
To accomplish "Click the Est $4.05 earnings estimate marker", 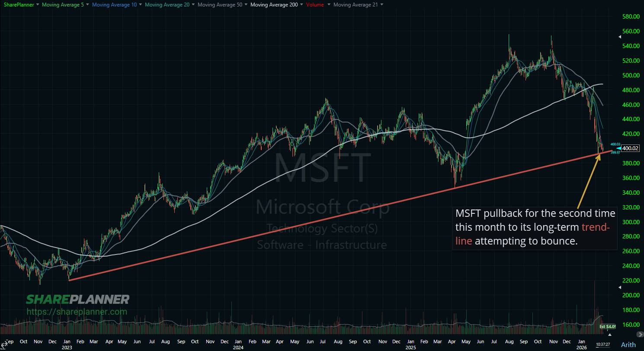I will coord(607,326).
